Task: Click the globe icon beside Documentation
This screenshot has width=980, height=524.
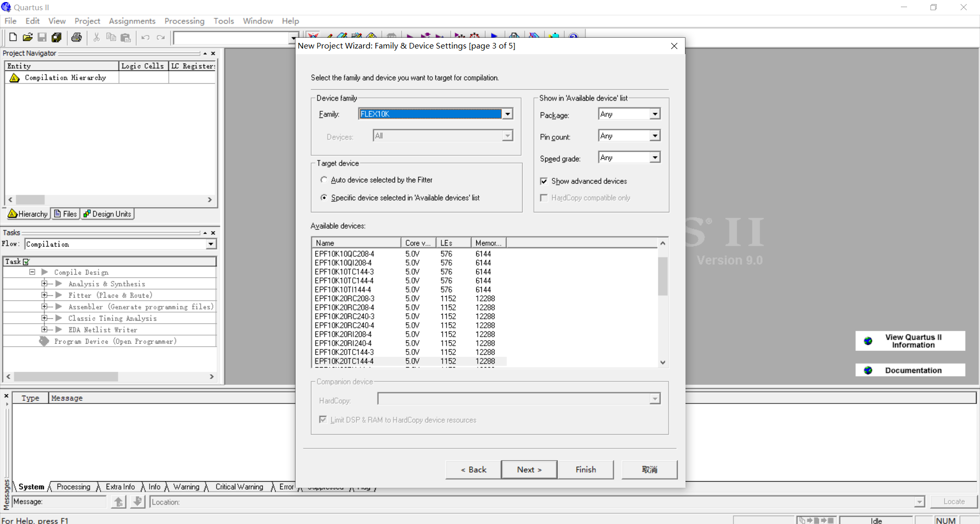Action: 868,370
